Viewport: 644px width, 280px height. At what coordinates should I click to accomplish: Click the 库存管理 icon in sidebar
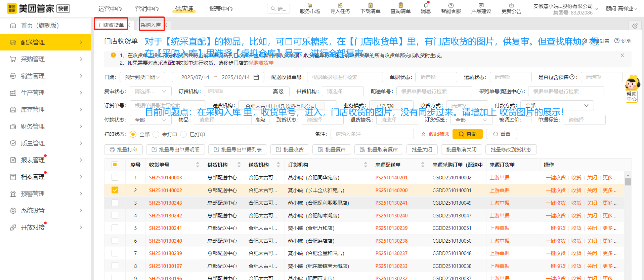[x=13, y=110]
